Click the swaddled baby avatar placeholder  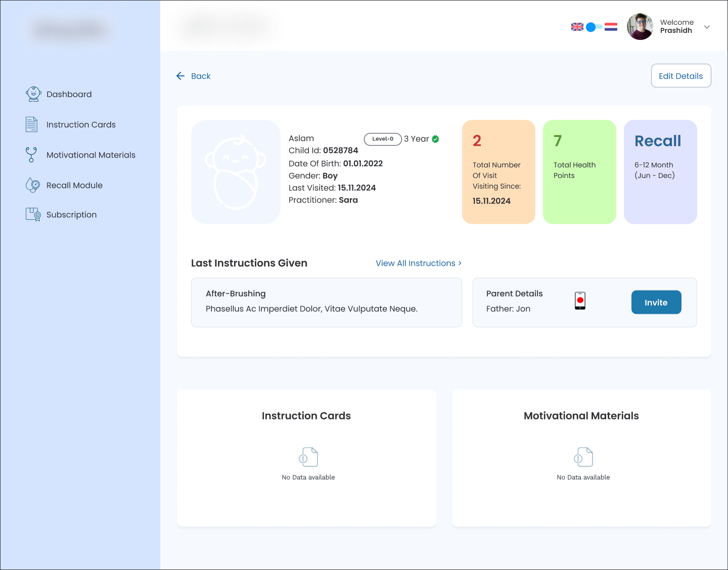pos(236,172)
